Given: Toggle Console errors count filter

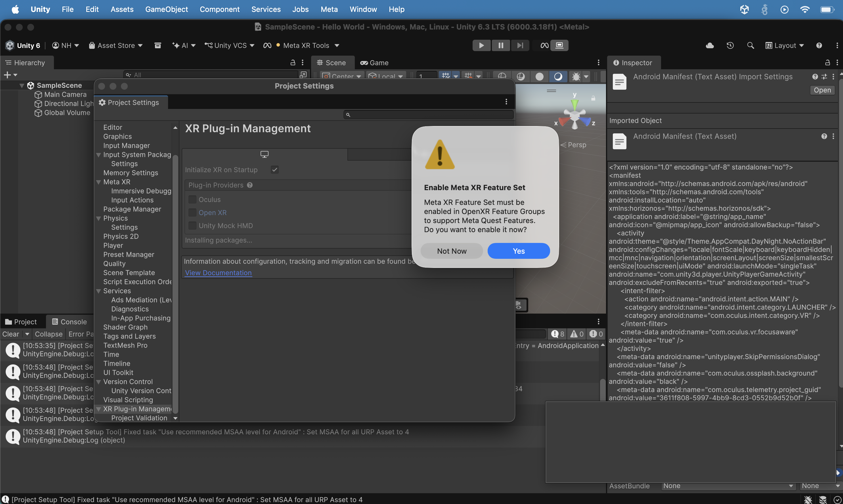Looking at the screenshot, I should point(596,334).
